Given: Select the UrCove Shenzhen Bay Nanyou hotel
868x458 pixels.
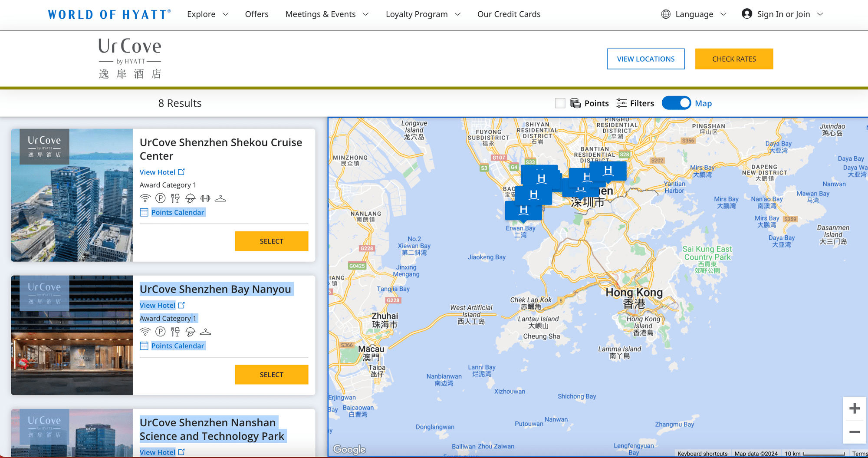Looking at the screenshot, I should (271, 374).
